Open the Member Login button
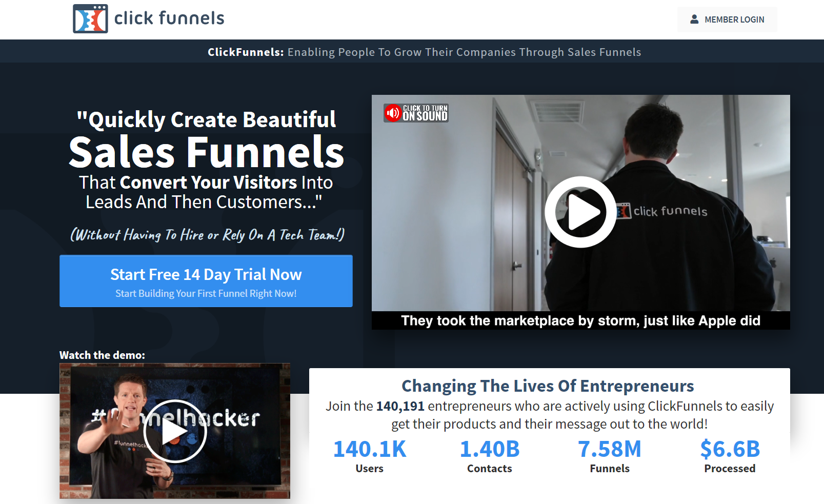Image resolution: width=824 pixels, height=504 pixels. coord(727,19)
